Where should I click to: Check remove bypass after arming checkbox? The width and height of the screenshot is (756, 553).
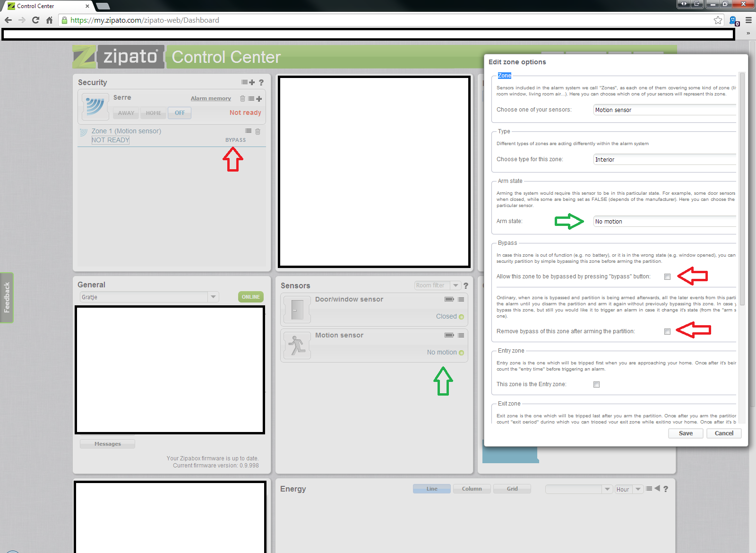[x=667, y=331]
